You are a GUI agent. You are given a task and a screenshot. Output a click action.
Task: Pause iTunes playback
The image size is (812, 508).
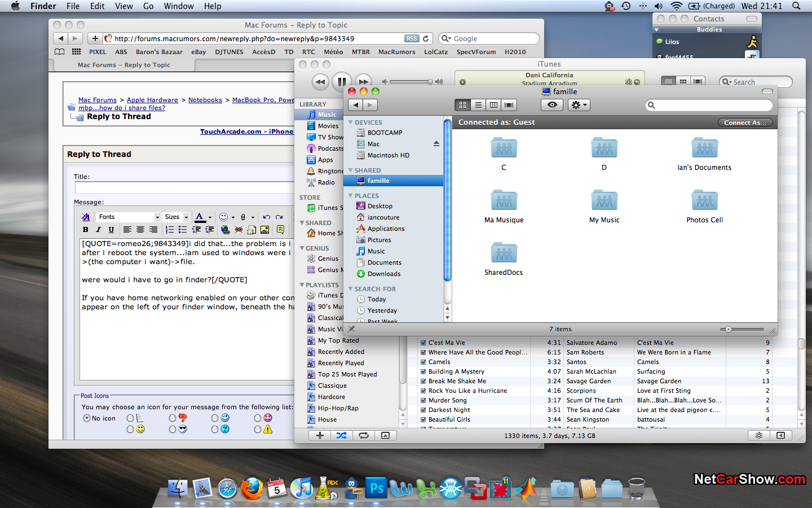click(x=342, y=82)
